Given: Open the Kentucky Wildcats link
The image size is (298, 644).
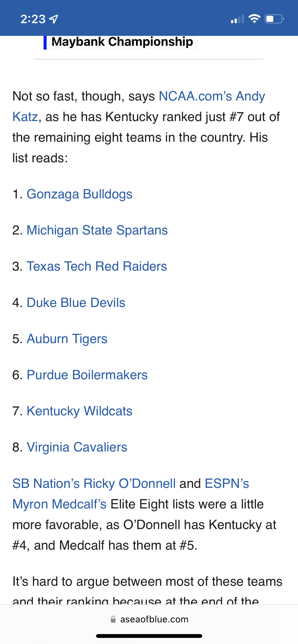Looking at the screenshot, I should click(x=79, y=411).
